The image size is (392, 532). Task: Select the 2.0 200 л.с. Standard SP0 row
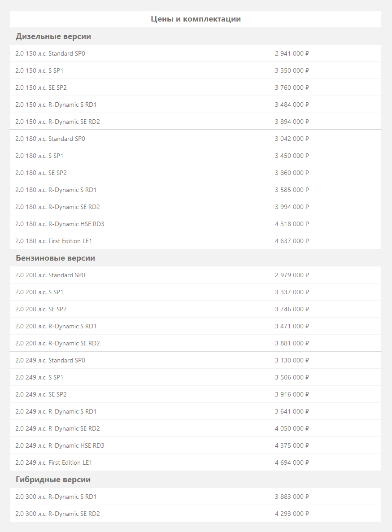pyautogui.click(x=195, y=275)
